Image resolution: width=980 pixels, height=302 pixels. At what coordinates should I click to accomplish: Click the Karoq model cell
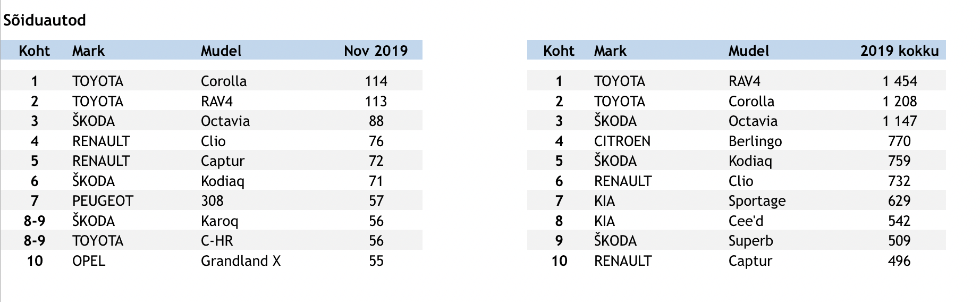[x=219, y=221]
